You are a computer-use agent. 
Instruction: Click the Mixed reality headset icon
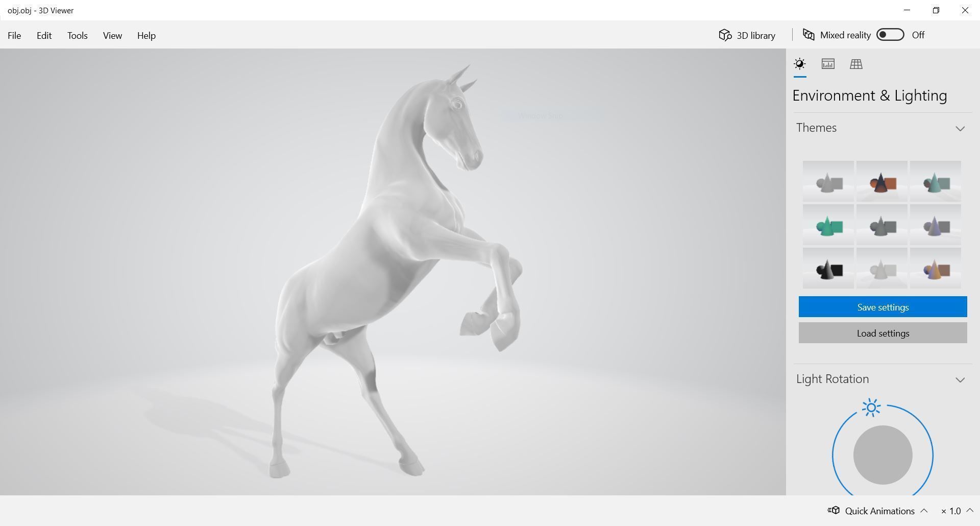coord(808,35)
